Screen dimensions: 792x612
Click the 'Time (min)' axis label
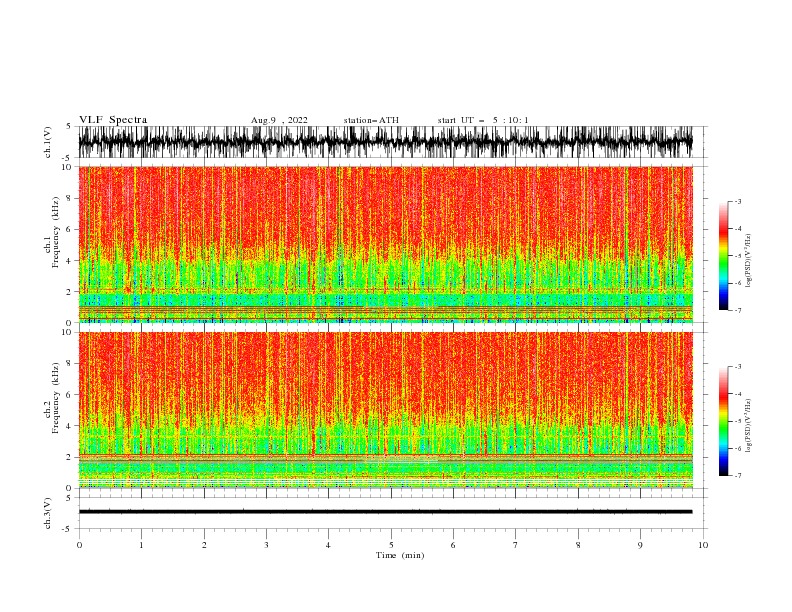(x=400, y=555)
